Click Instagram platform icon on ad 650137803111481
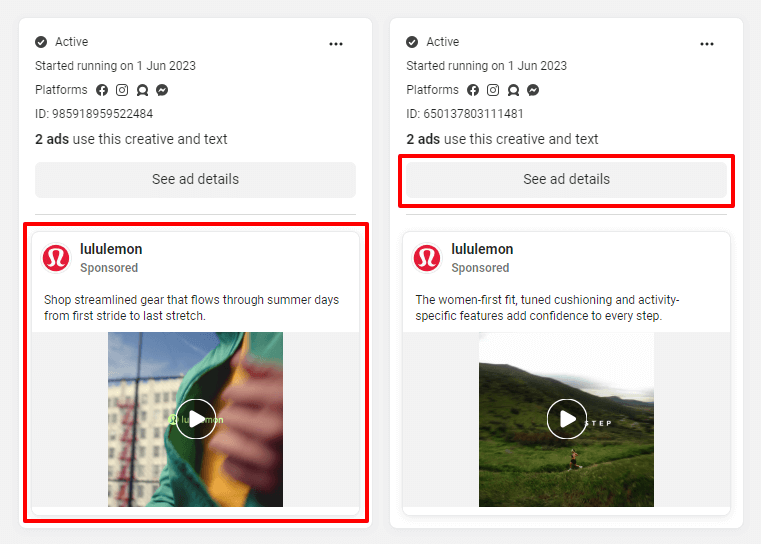The width and height of the screenshot is (761, 544). pyautogui.click(x=493, y=90)
